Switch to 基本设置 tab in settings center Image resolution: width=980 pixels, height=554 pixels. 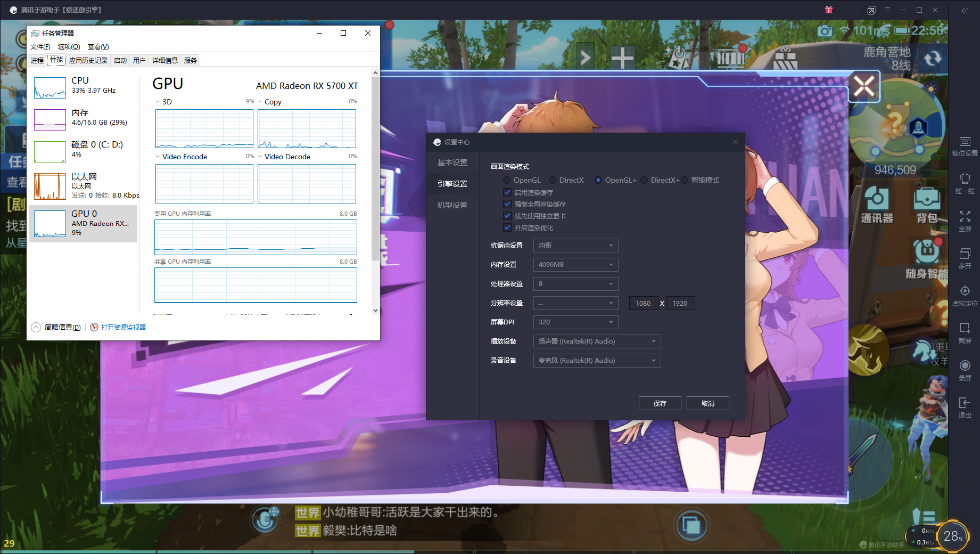click(x=452, y=162)
